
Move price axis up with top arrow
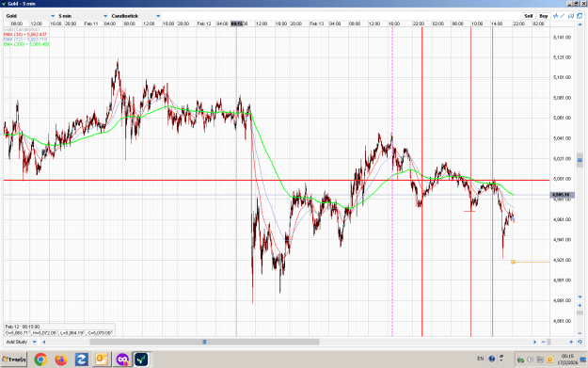click(x=580, y=24)
